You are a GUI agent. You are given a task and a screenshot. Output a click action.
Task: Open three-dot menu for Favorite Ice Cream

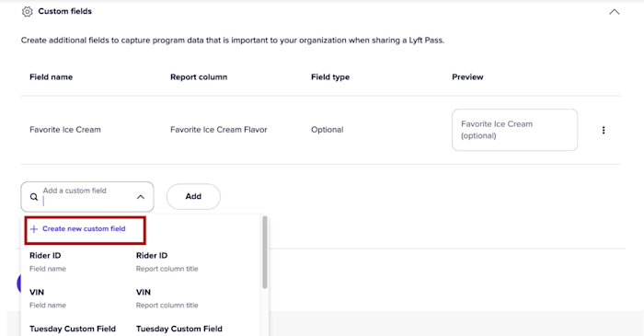click(604, 130)
